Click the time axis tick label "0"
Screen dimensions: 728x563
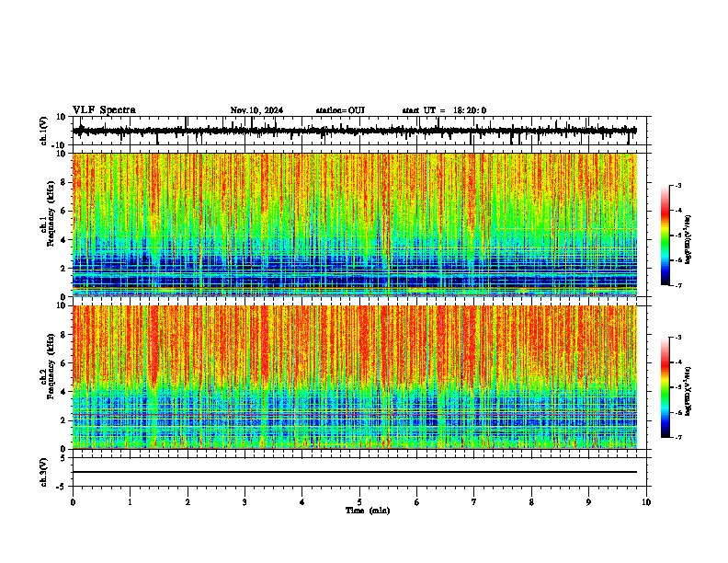73,502
